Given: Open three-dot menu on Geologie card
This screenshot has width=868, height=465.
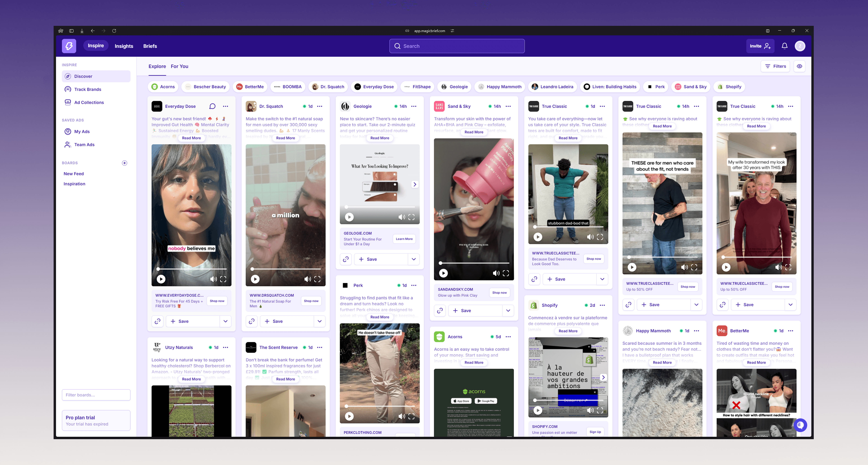Looking at the screenshot, I should tap(414, 106).
